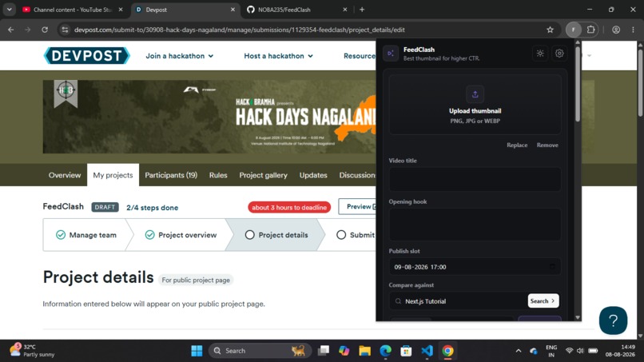Open Participants (19) tab

pos(171,175)
